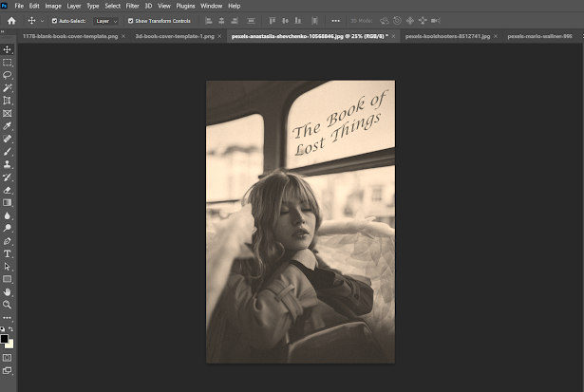Image resolution: width=584 pixels, height=392 pixels.
Task: Activate the Crop tool
Action: pos(8,100)
